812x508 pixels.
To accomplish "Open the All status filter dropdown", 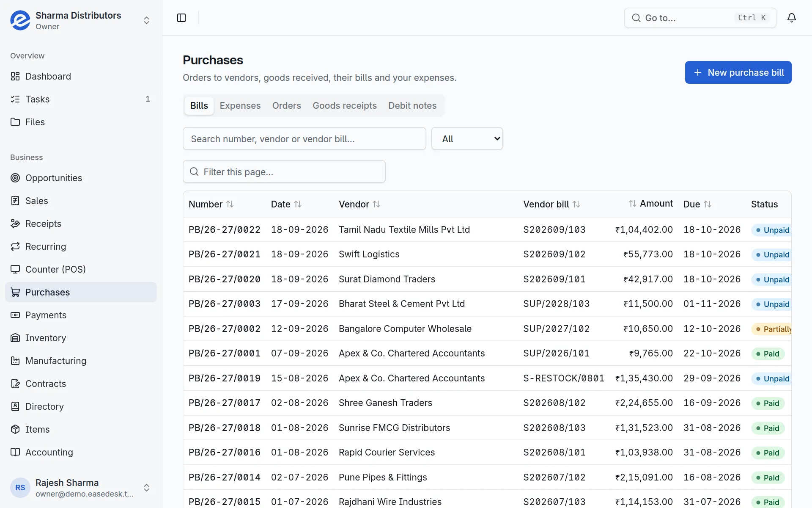I will point(467,138).
